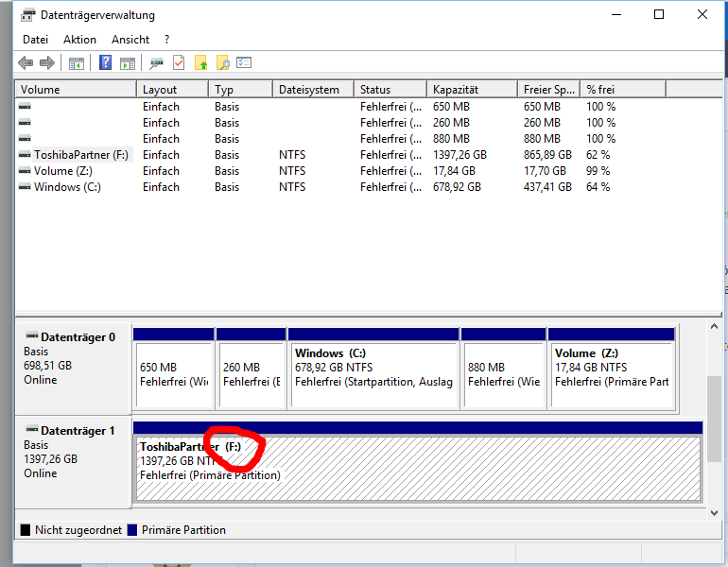
Task: Open the Datei menu
Action: coord(35,40)
